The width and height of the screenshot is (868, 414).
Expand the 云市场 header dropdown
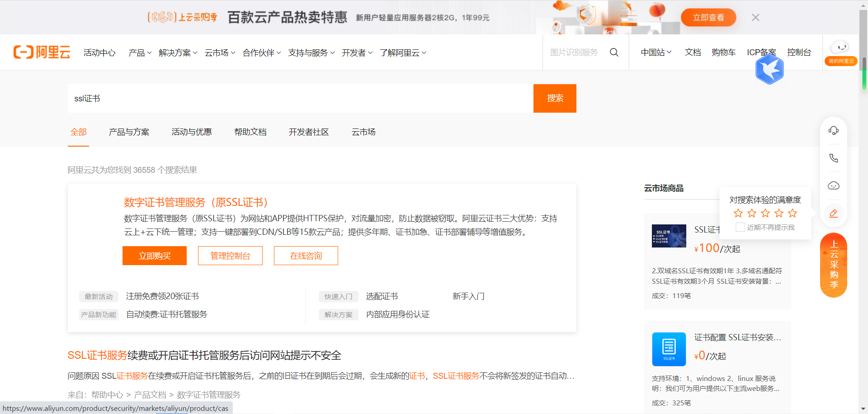point(220,53)
